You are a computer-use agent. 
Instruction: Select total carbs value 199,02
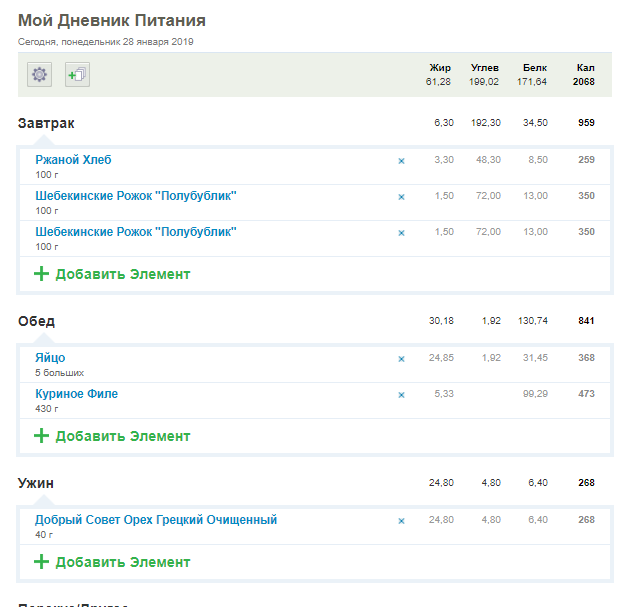[484, 82]
